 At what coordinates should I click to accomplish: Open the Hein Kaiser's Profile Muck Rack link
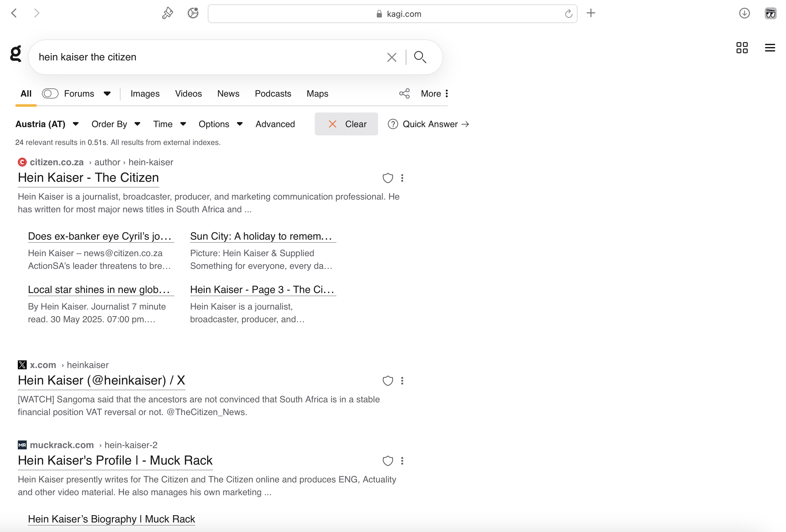click(x=115, y=460)
